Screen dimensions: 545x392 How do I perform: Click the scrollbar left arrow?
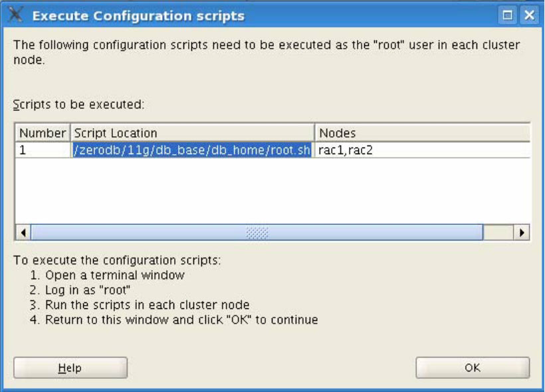pyautogui.click(x=22, y=233)
